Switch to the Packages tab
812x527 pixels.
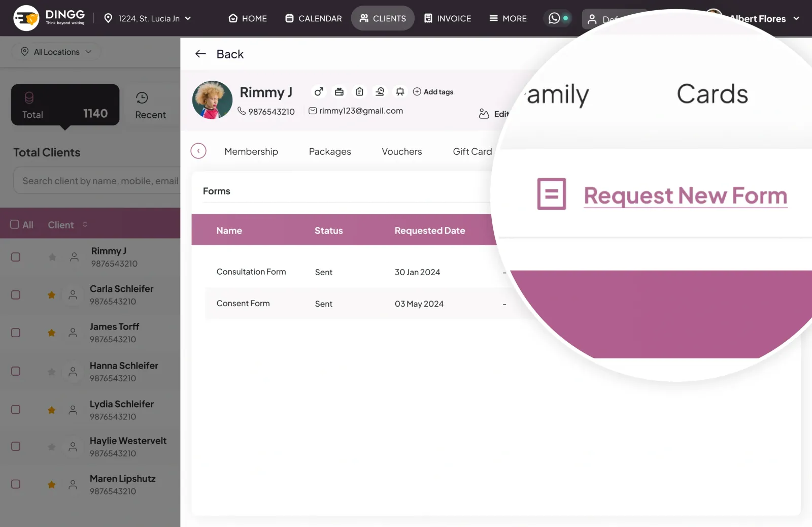point(330,151)
